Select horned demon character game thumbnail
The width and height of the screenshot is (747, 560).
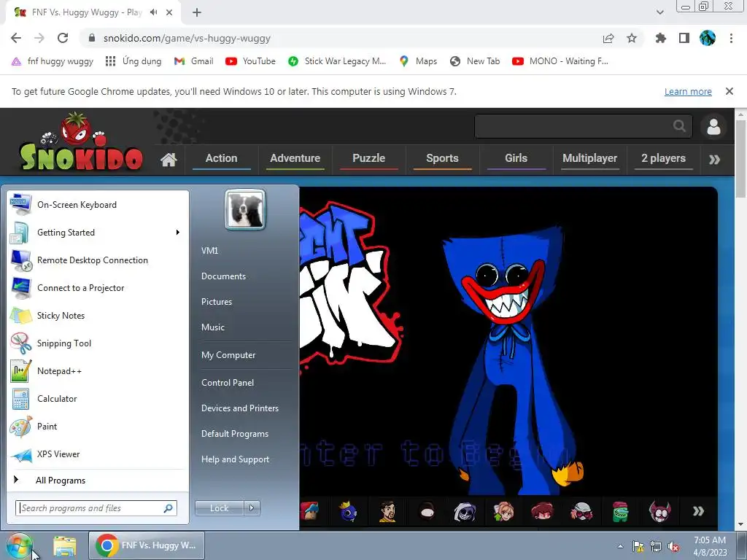click(x=660, y=511)
